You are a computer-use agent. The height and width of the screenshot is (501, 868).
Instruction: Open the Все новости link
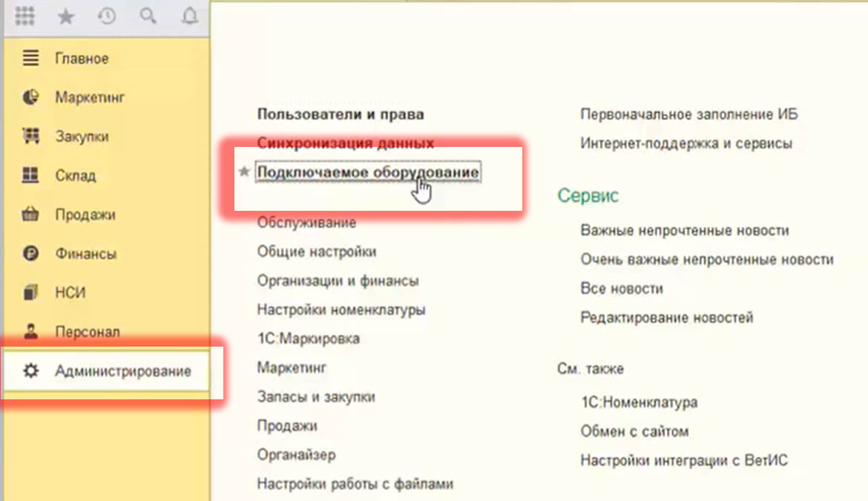coord(622,289)
